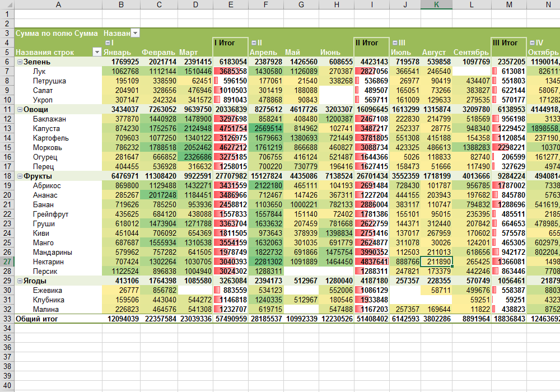Select the Петрушка row label
560x392 pixels.
(x=58, y=81)
